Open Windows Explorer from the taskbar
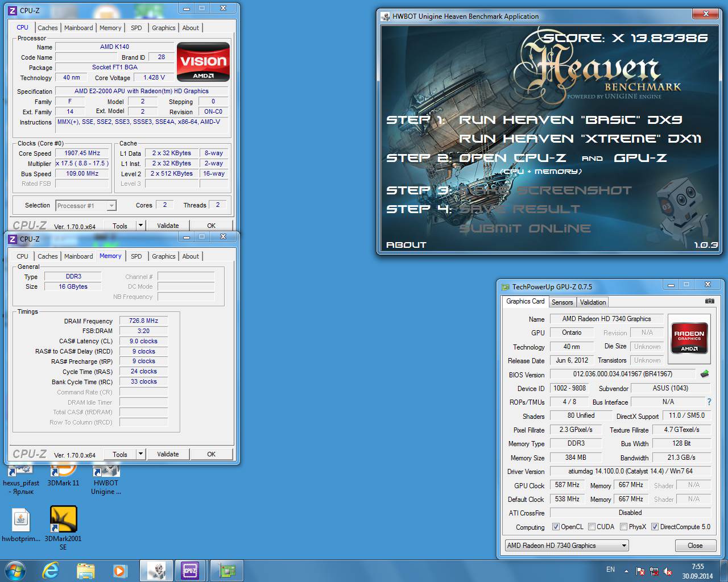This screenshot has width=728, height=582. [x=85, y=570]
